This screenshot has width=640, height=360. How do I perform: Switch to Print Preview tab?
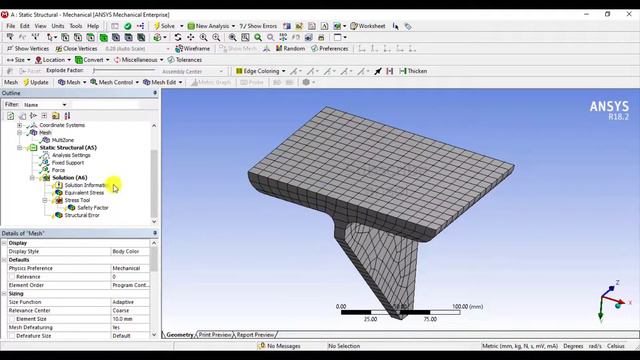coord(215,335)
